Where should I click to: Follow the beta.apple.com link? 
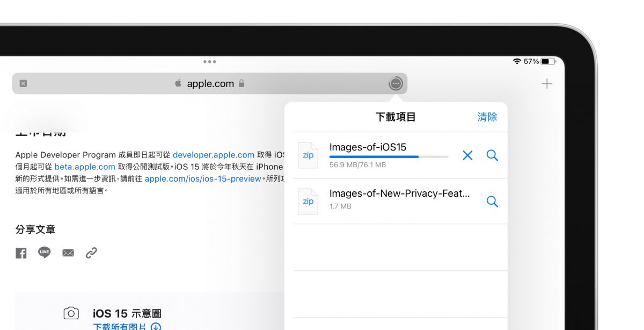pyautogui.click(x=85, y=167)
